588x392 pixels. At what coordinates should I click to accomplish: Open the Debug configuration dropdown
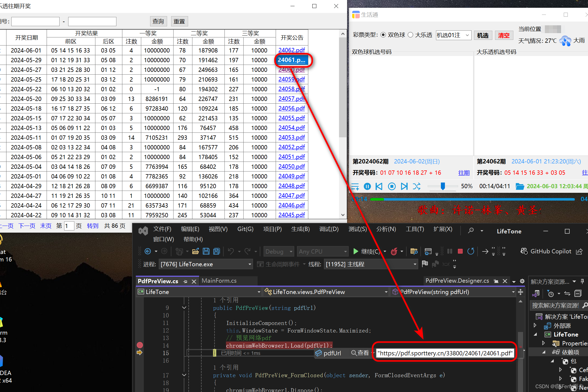click(278, 251)
